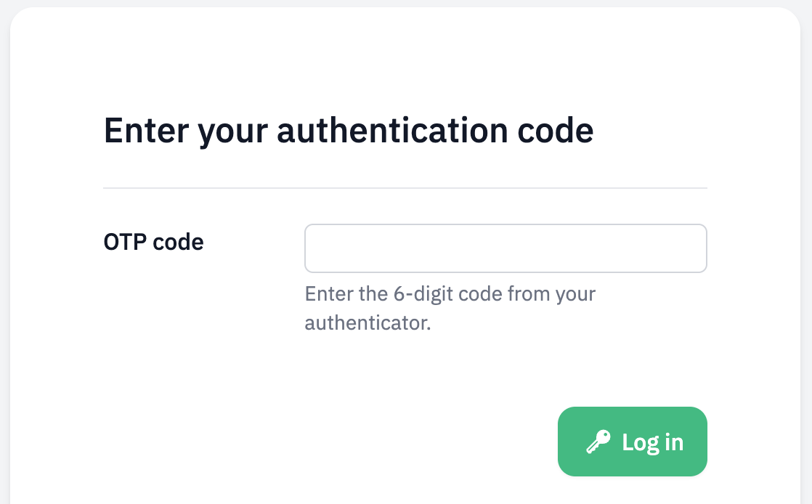Click the divider line below the heading
The height and width of the screenshot is (504, 812).
[405, 187]
